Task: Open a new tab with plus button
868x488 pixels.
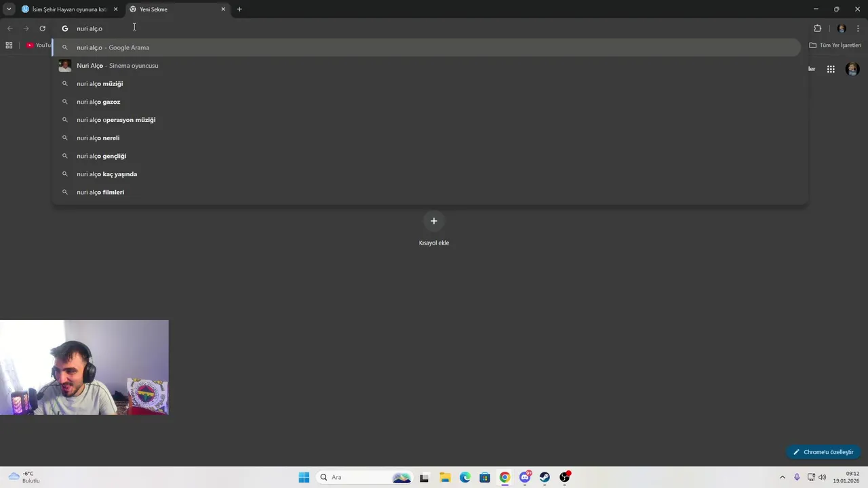Action: [x=239, y=9]
